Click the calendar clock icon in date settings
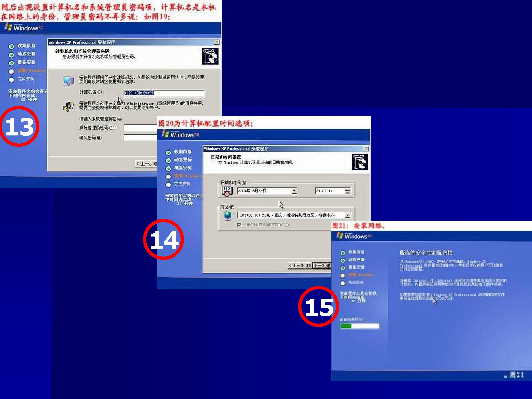The height and width of the screenshot is (399, 532). [x=227, y=191]
